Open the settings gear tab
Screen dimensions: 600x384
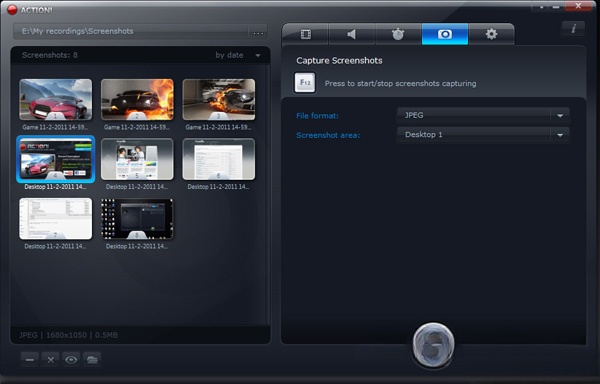(x=491, y=34)
